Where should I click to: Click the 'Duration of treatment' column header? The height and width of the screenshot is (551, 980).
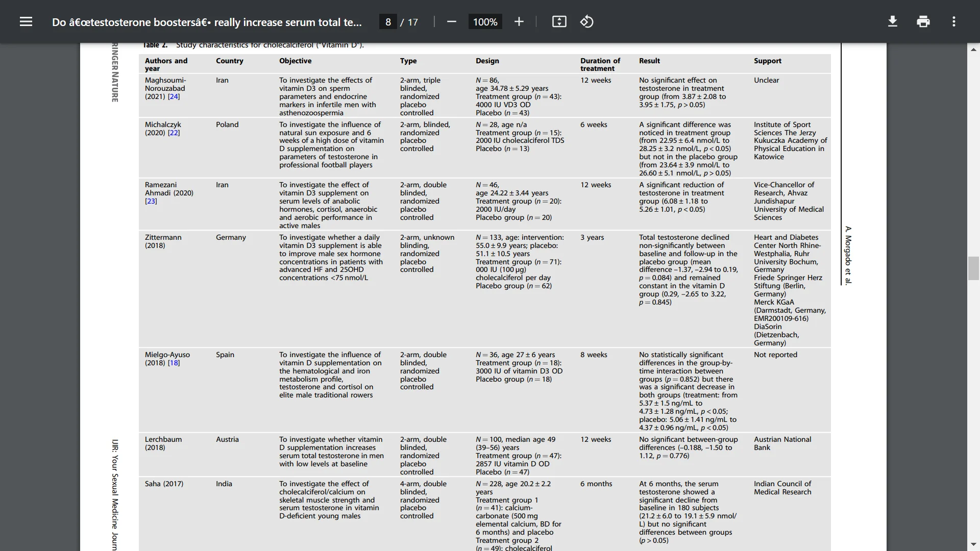[x=600, y=64]
